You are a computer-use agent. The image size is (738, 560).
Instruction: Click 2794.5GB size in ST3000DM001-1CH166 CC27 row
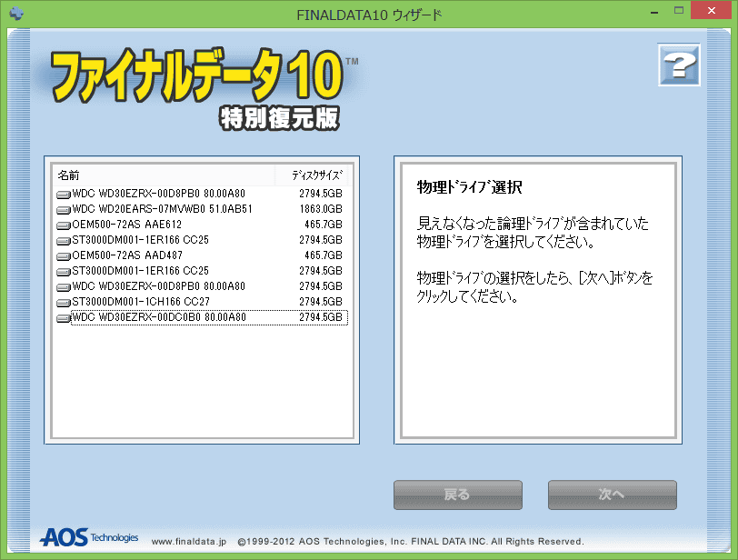point(321,302)
